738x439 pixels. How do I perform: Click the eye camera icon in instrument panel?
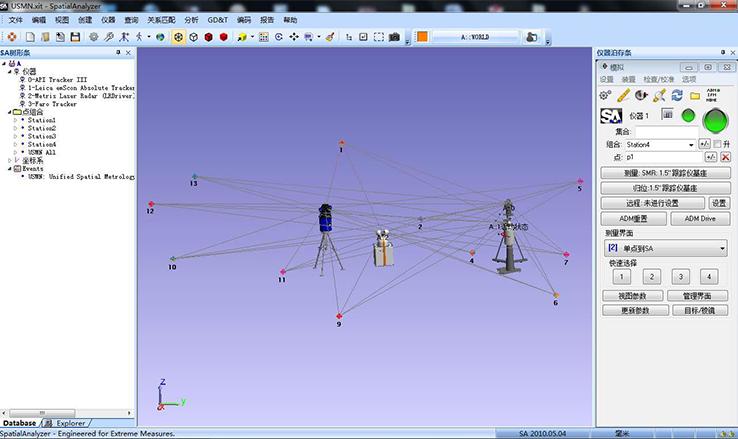pos(641,96)
